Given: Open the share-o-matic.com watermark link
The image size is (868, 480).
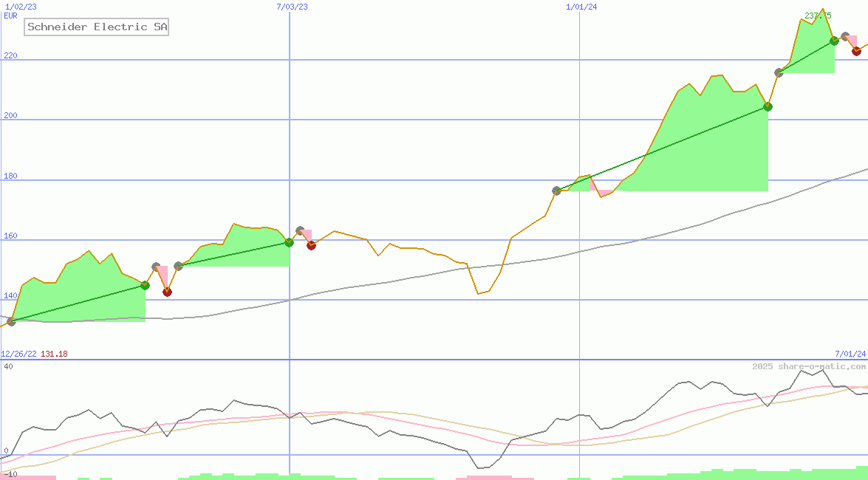Looking at the screenshot, I should click(809, 366).
